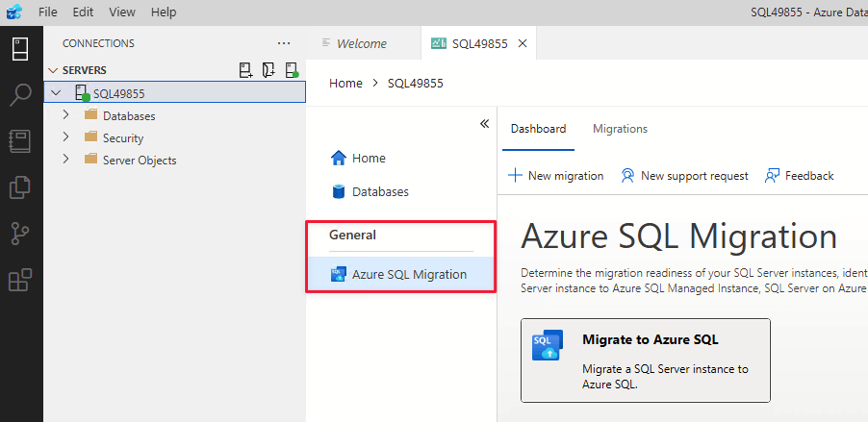Viewport: 868px width, 422px height.
Task: Click the New support request headset icon
Action: click(627, 176)
